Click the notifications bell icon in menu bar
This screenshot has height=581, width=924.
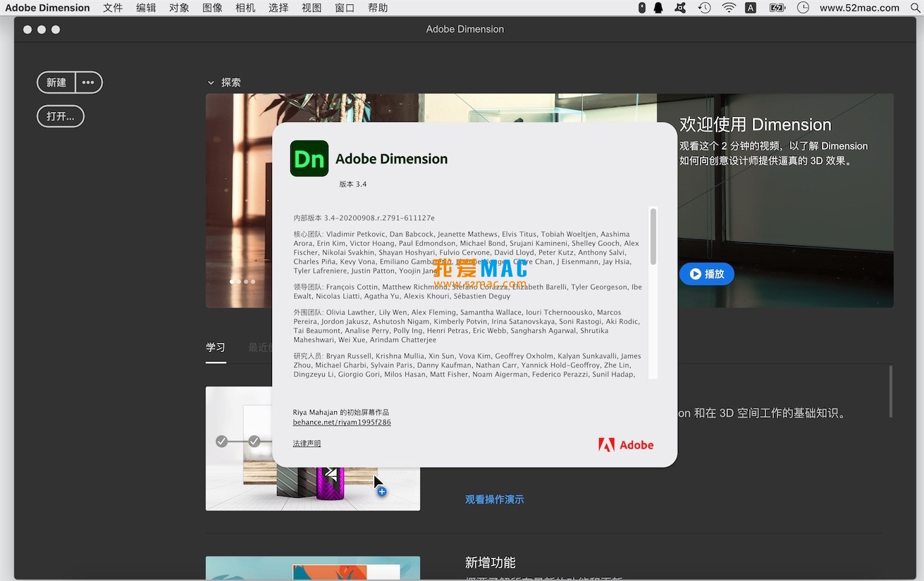(x=659, y=8)
